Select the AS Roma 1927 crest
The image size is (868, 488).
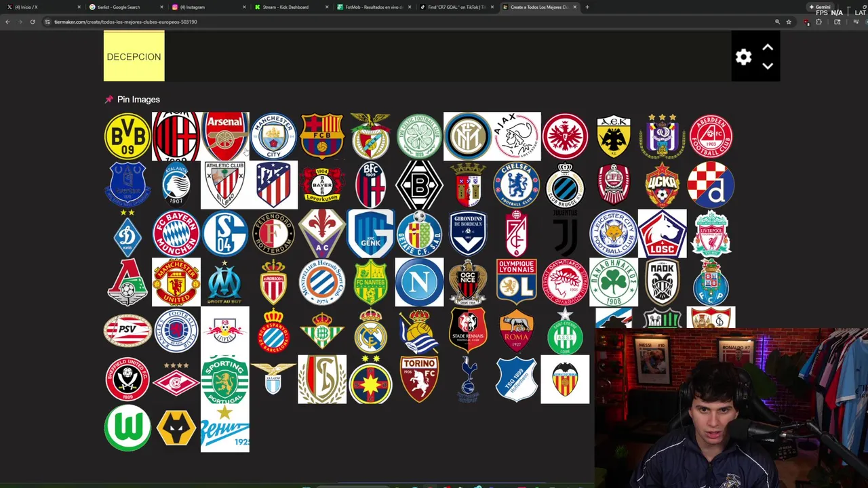click(517, 331)
